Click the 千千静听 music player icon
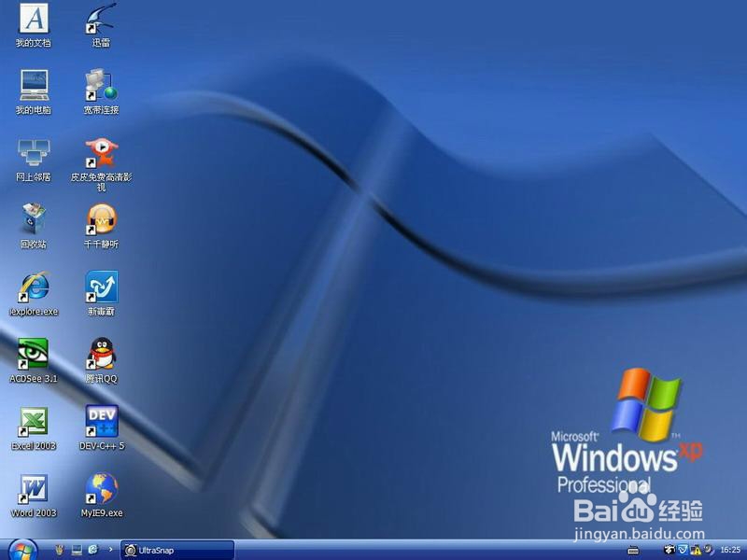Screen dimensions: 747x560 pos(101,226)
